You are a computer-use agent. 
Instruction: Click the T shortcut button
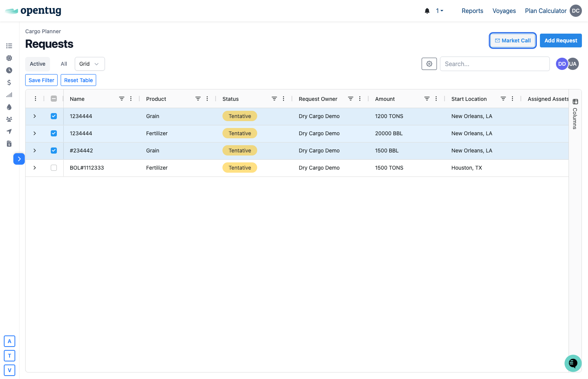point(10,356)
